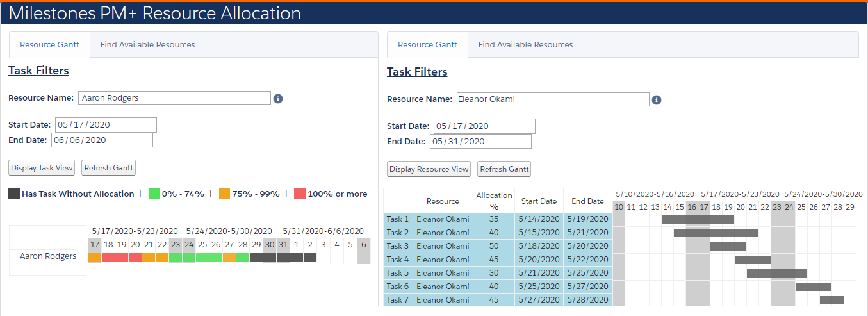
Task: Click Milestones PM+ Resource Allocation title
Action: click(x=154, y=13)
